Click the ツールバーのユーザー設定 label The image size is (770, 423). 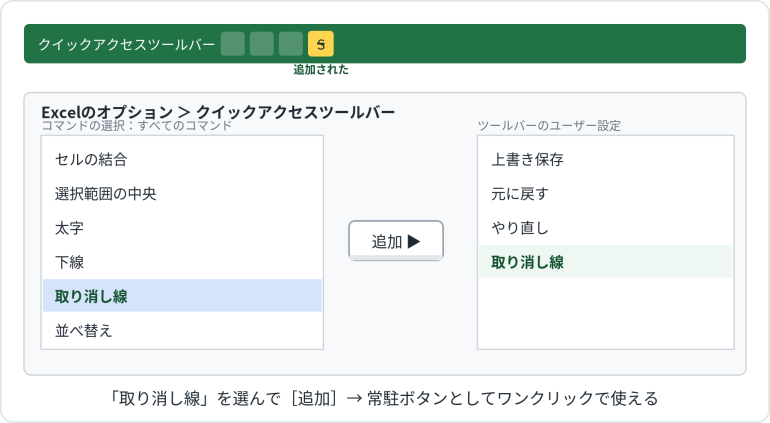click(549, 126)
